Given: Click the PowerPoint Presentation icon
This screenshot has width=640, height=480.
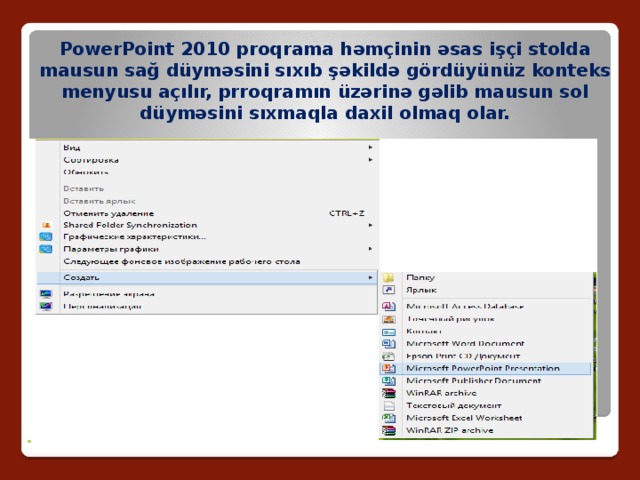Looking at the screenshot, I should pos(389,369).
